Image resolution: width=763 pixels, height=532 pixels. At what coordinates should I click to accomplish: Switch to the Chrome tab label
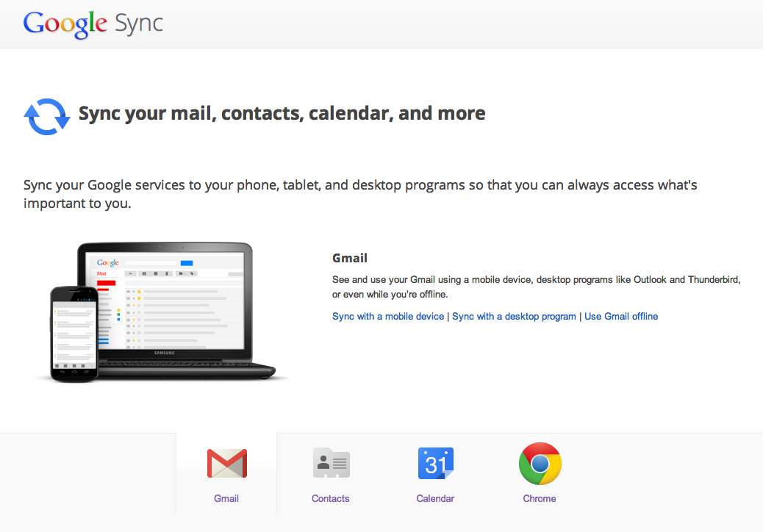(x=539, y=498)
